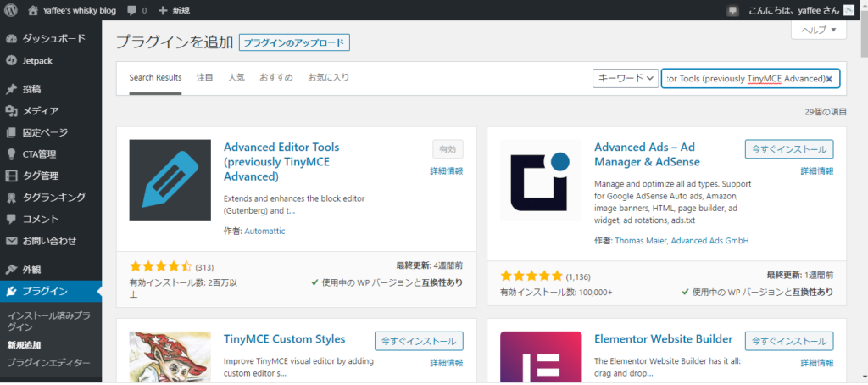Open the TinyMCE Custom Styles title
Screen dimensions: 868x385
(285, 339)
